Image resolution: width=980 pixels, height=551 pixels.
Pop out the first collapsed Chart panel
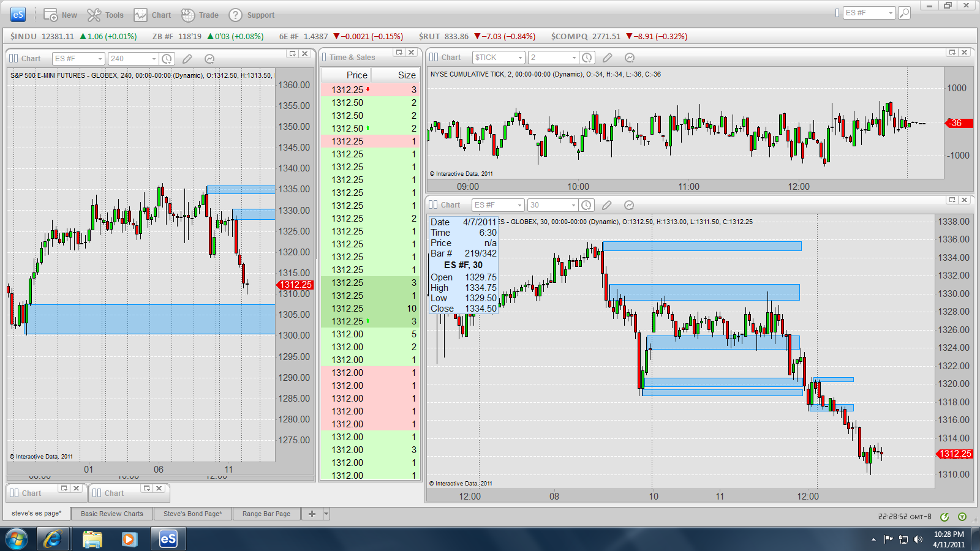pyautogui.click(x=64, y=488)
